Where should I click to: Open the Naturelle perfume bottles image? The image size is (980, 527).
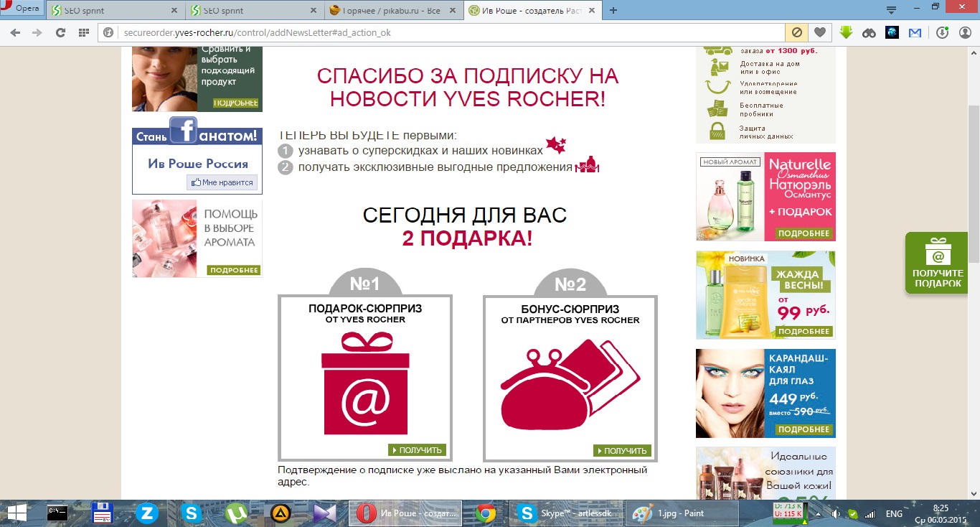click(x=730, y=197)
